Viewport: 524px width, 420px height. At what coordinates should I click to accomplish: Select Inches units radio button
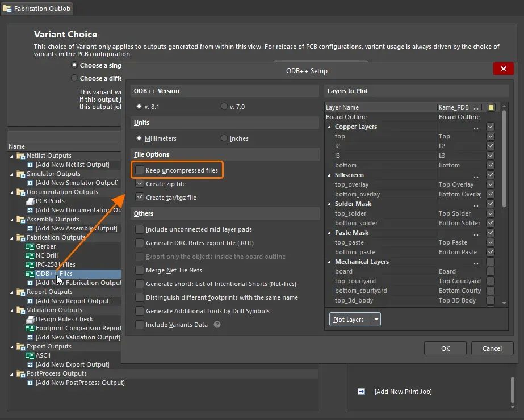click(224, 138)
